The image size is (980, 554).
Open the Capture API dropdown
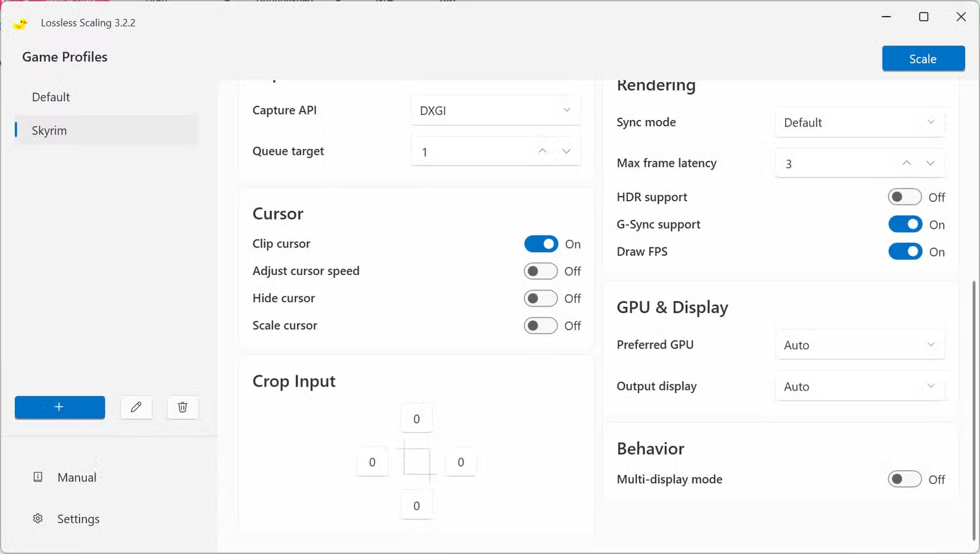coord(495,111)
